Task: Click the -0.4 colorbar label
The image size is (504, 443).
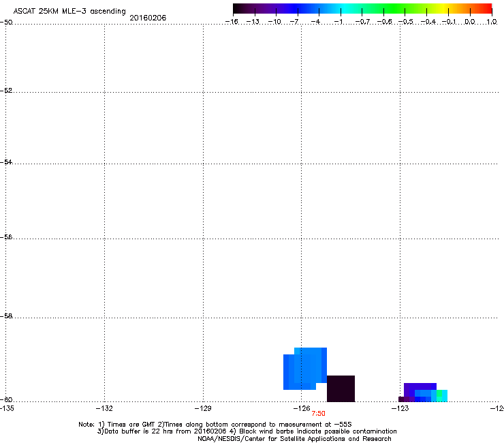Action: (x=428, y=22)
